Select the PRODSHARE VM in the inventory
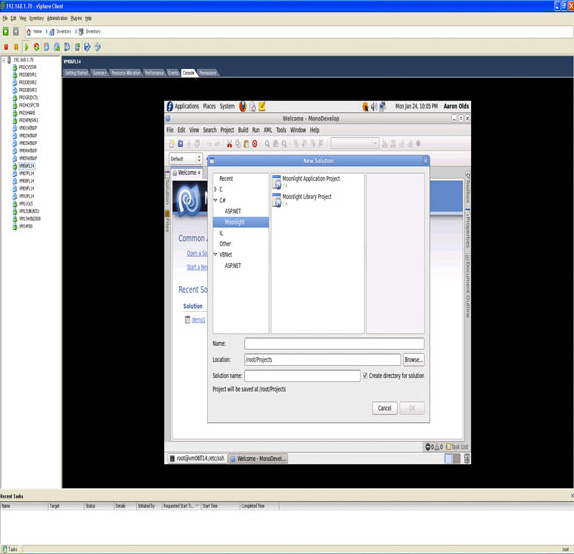 27,113
